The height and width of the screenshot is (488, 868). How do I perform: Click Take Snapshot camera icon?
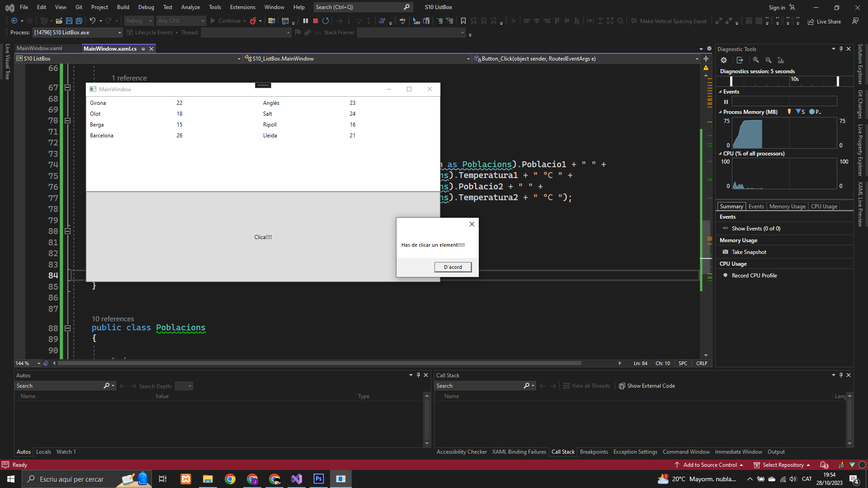[726, 252]
